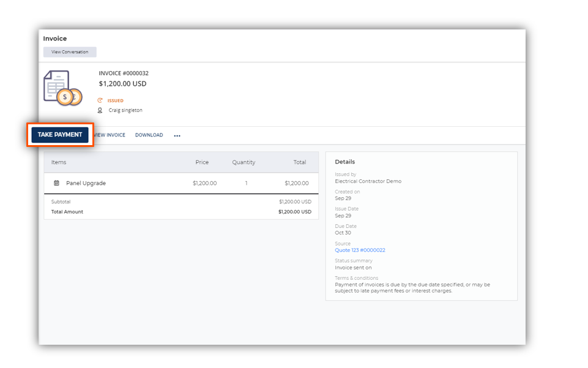Open the three-dot more options menu
This screenshot has width=588, height=368.
[177, 136]
